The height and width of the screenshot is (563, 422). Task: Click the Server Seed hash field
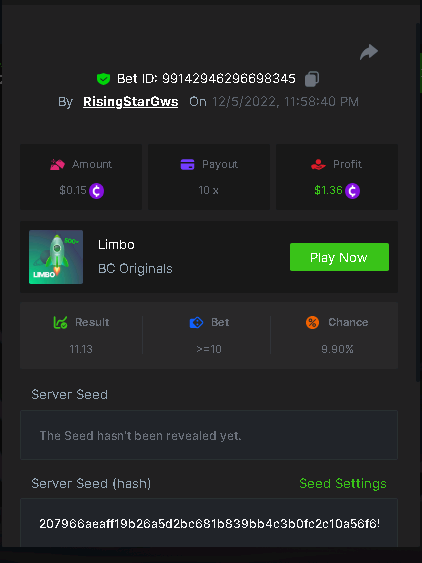209,523
